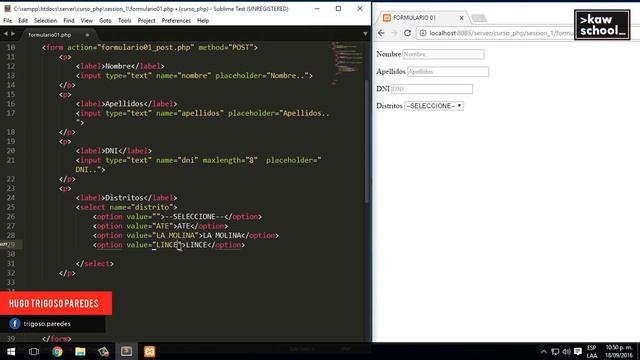640x360 pixels.
Task: Click the Nombre label in the form
Action: [x=389, y=54]
